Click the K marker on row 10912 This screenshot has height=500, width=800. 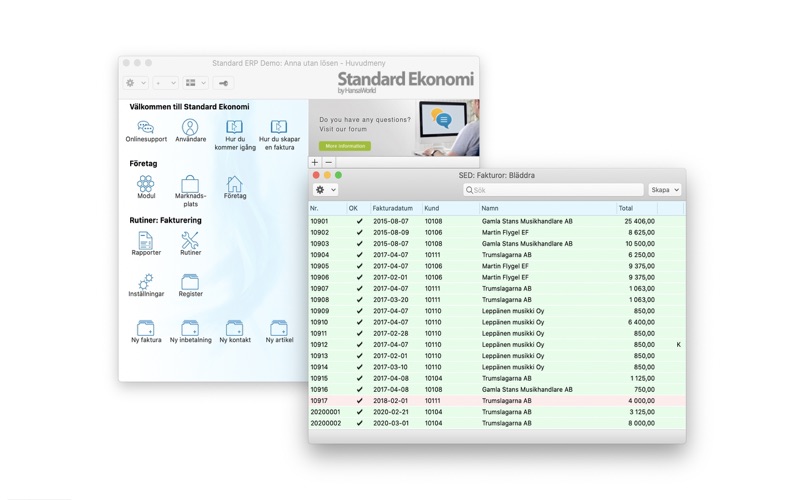pos(679,345)
